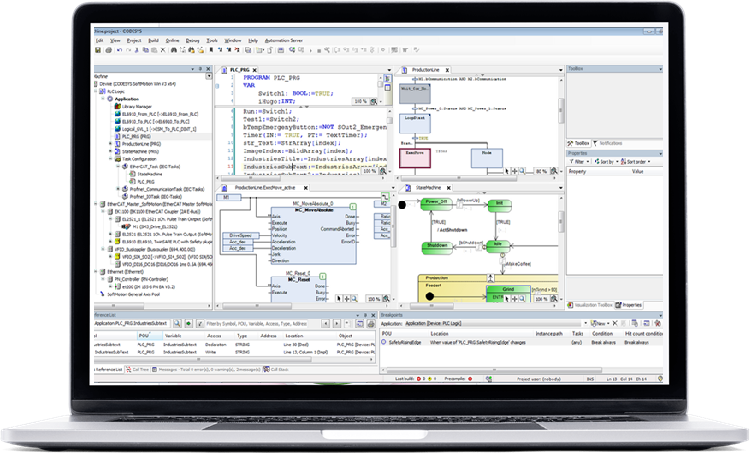
Task: Click the delete breakpoint X icon
Action: tap(615, 323)
